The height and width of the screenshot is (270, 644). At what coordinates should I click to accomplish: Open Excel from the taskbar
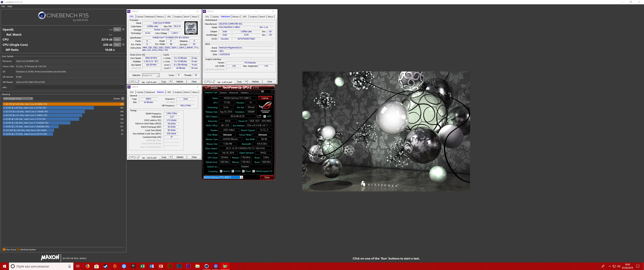142,266
